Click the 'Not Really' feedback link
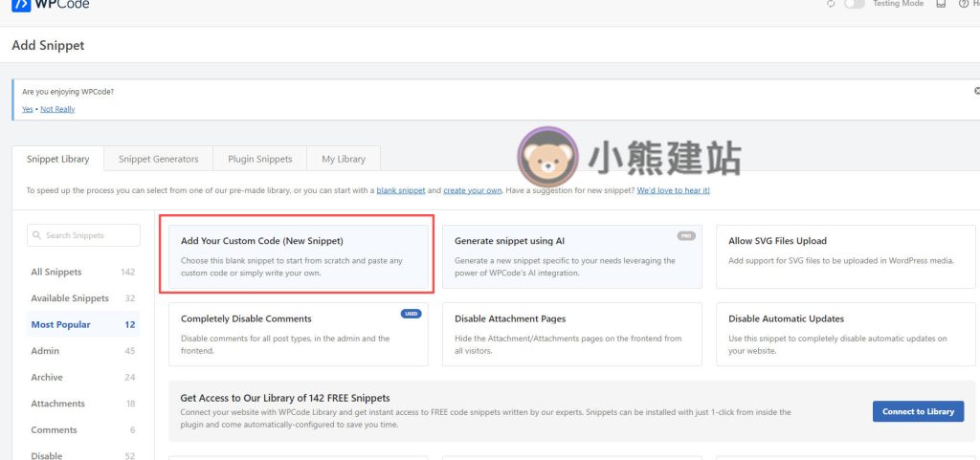This screenshot has height=460, width=980. coord(57,109)
